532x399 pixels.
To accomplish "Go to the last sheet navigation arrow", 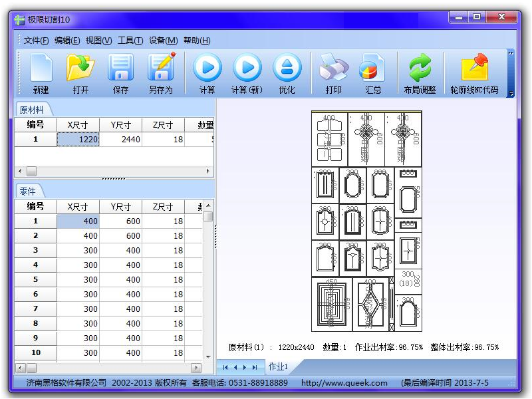I will point(255,367).
